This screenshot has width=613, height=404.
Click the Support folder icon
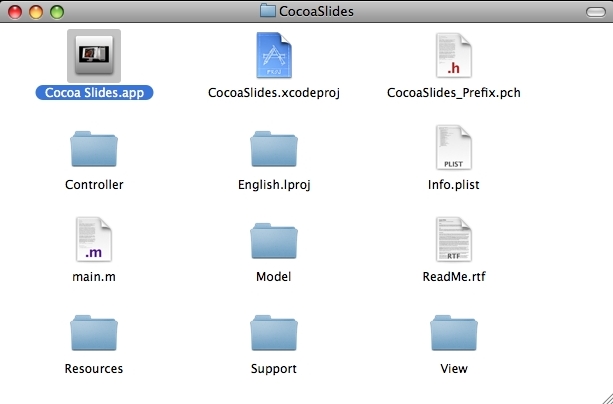(273, 332)
